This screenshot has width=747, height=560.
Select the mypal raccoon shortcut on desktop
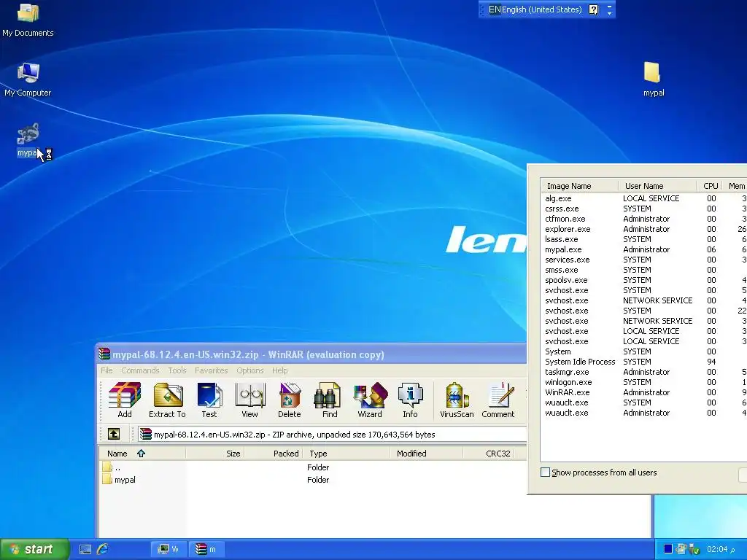point(28,140)
